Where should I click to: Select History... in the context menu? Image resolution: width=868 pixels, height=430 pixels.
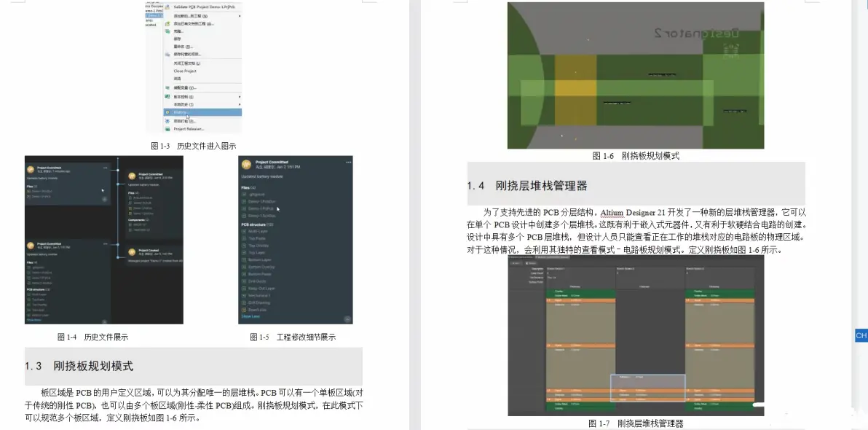click(202, 112)
